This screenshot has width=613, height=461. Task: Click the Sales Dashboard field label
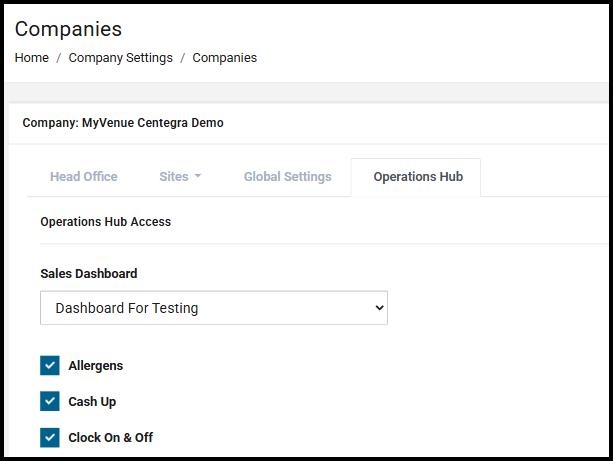(x=88, y=273)
